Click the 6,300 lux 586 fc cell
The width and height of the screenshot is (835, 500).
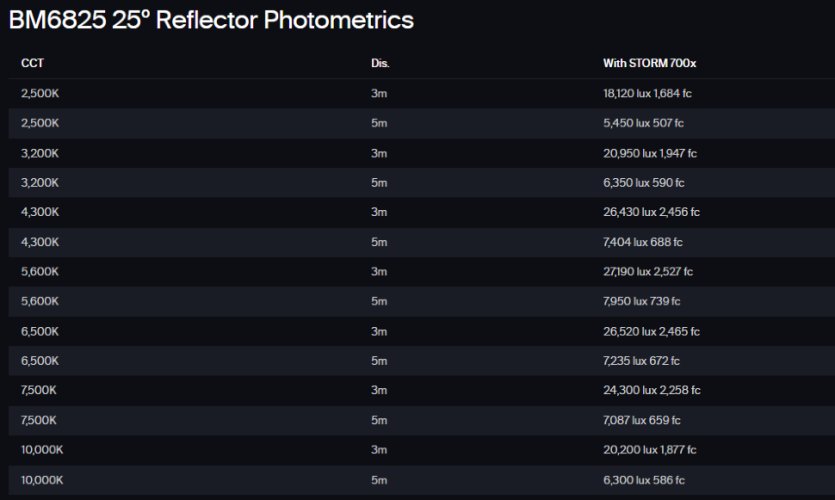tap(644, 480)
